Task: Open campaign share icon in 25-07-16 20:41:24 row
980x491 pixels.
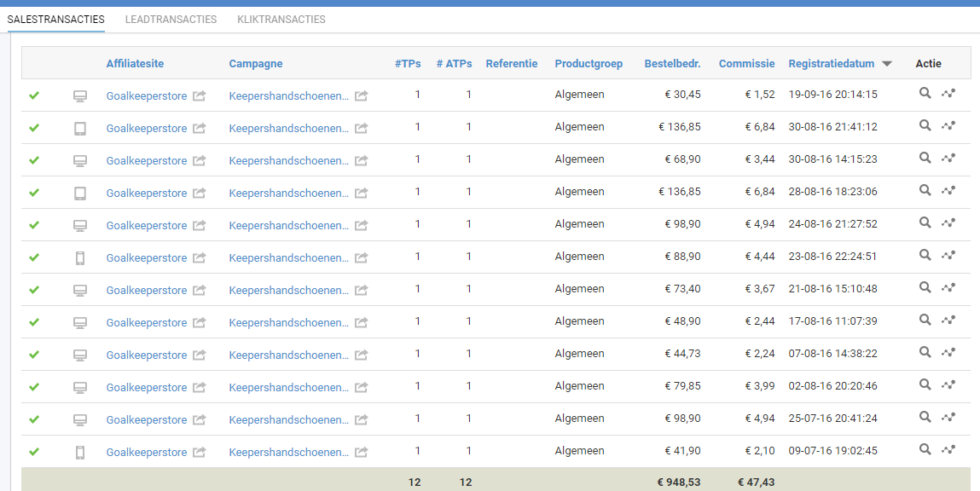Action: click(362, 419)
